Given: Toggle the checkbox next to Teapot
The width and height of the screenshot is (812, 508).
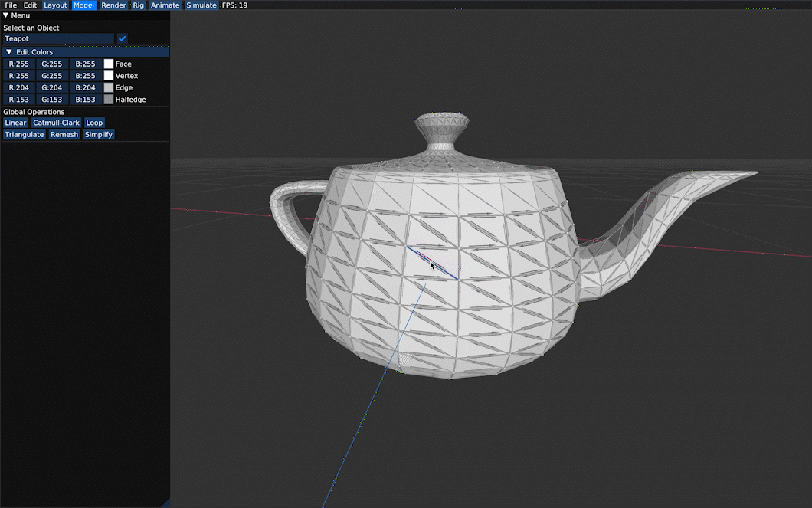Looking at the screenshot, I should tap(123, 38).
